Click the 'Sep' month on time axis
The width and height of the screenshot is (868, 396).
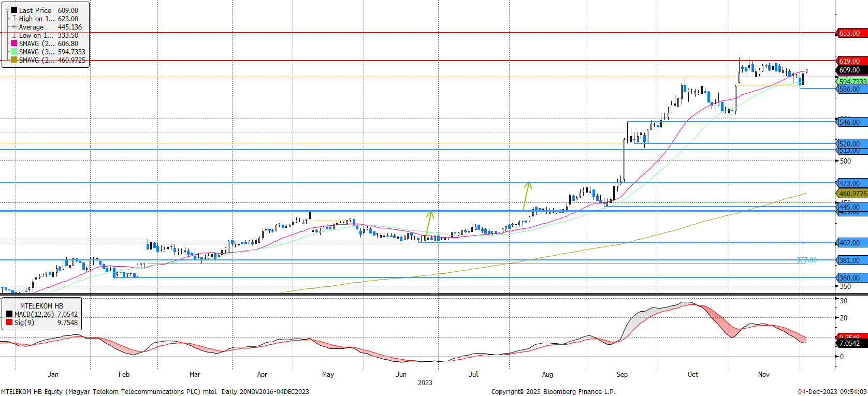click(622, 374)
